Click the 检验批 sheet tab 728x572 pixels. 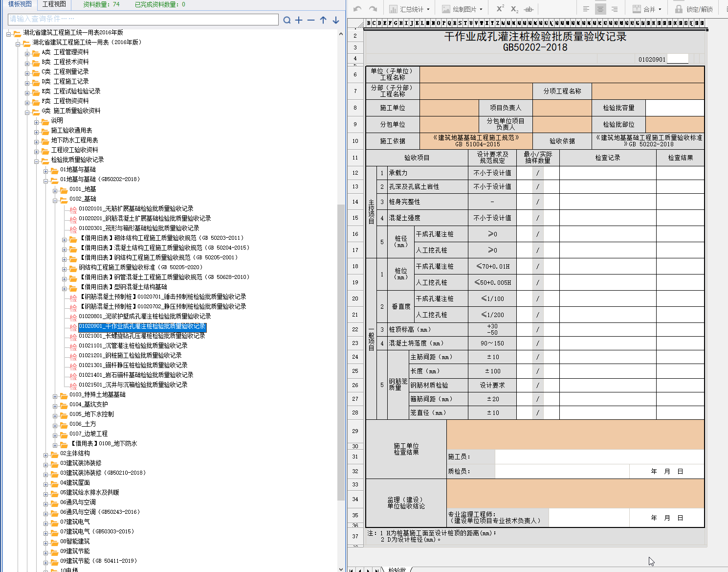[x=397, y=570]
